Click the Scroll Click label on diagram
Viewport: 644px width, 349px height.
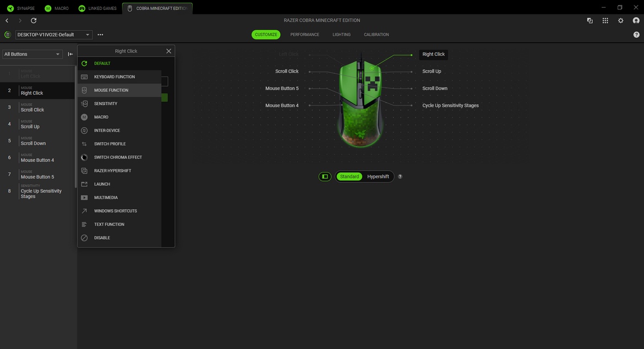pos(287,72)
